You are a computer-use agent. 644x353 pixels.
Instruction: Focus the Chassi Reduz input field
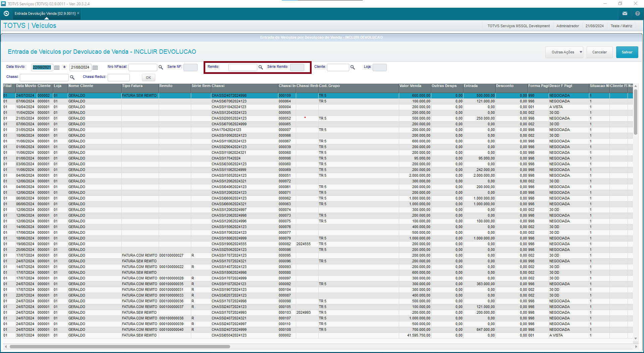[x=119, y=78]
